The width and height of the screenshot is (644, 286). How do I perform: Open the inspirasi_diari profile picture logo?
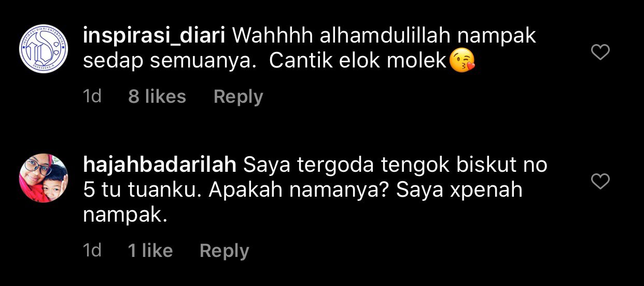[x=44, y=51]
